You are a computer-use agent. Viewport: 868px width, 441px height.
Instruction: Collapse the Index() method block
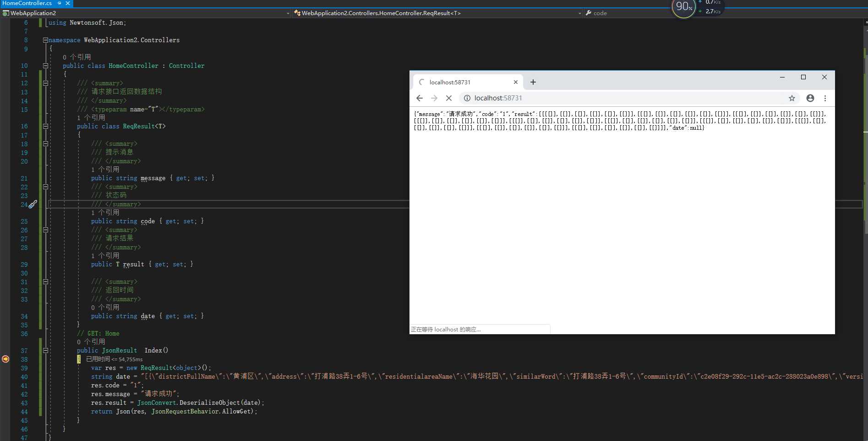pos(45,351)
